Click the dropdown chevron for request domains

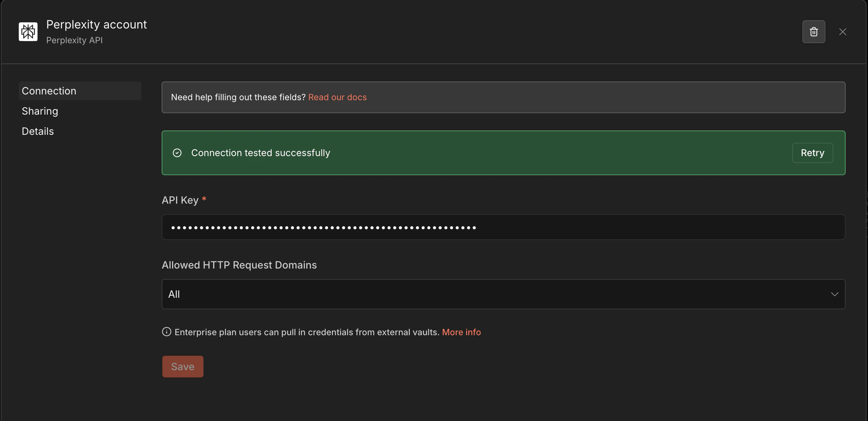click(835, 294)
